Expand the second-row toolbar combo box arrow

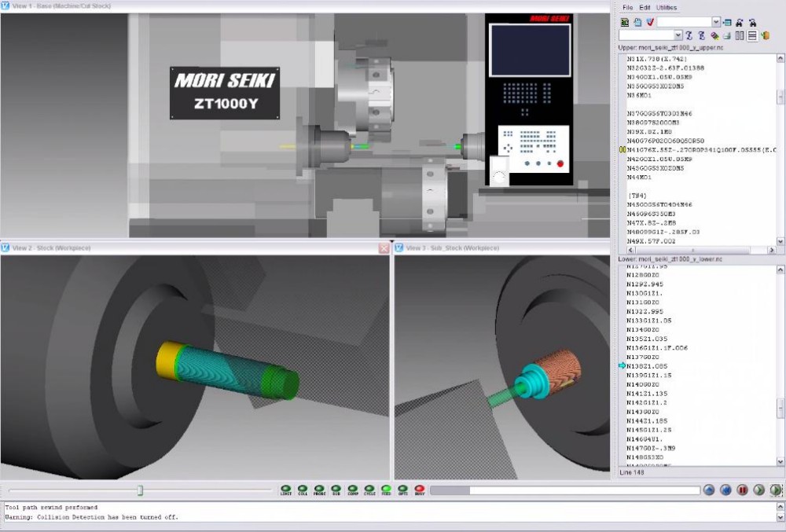coord(678,35)
